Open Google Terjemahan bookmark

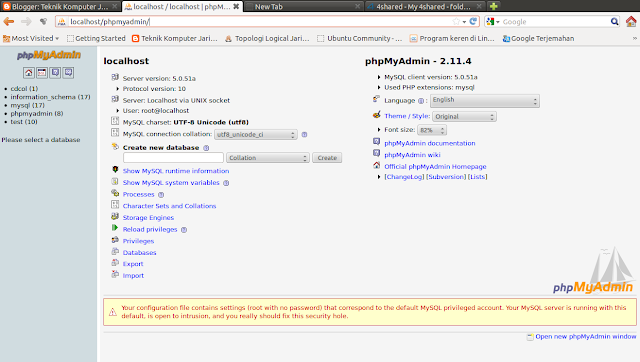tap(538, 38)
